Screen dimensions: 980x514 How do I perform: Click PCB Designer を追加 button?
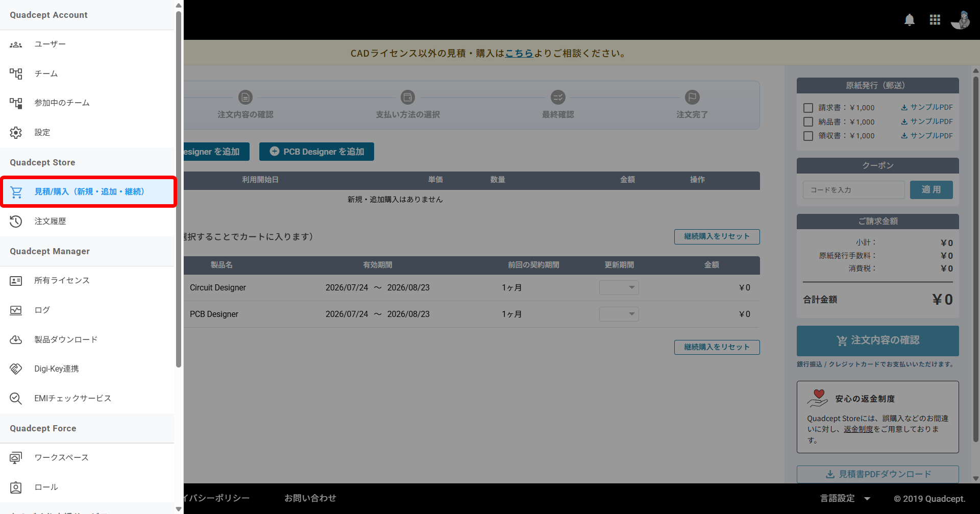point(316,152)
